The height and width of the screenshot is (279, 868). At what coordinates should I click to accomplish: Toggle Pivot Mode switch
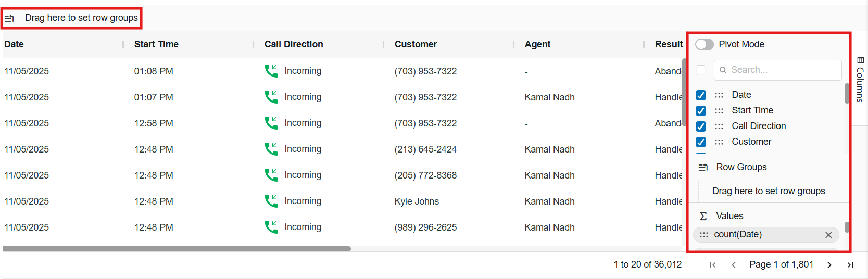click(705, 45)
